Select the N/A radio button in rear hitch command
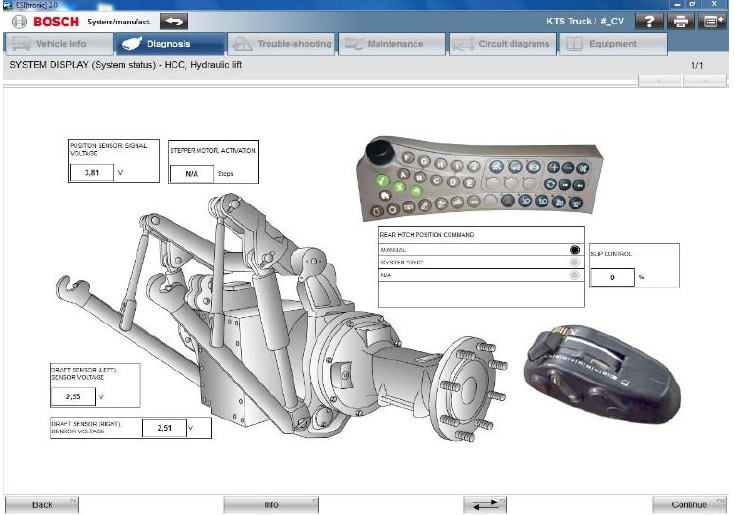 [x=575, y=275]
